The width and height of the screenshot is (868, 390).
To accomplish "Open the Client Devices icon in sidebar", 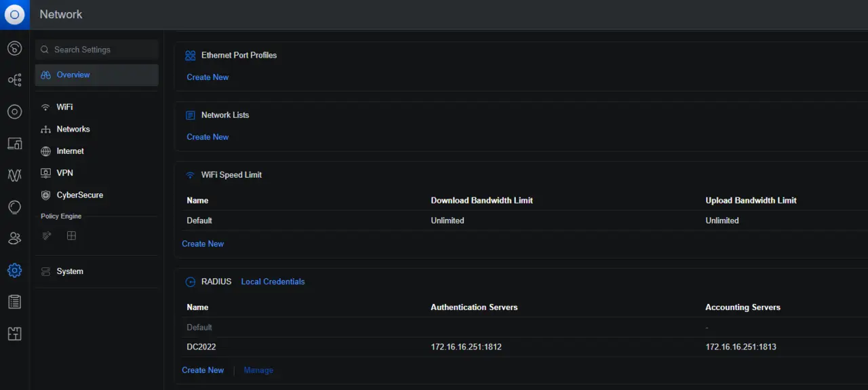I will pos(14,144).
